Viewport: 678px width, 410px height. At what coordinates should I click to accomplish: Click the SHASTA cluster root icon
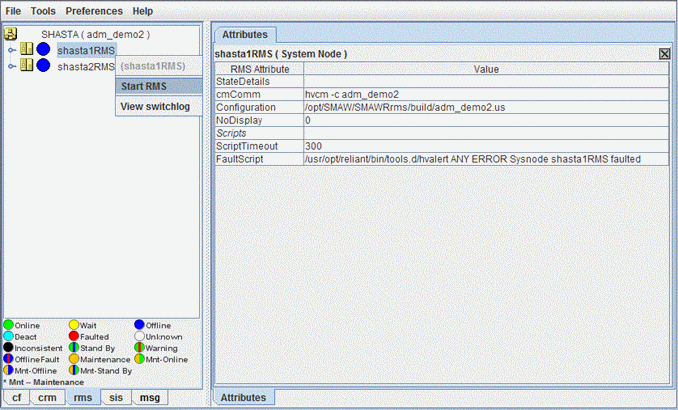10,34
